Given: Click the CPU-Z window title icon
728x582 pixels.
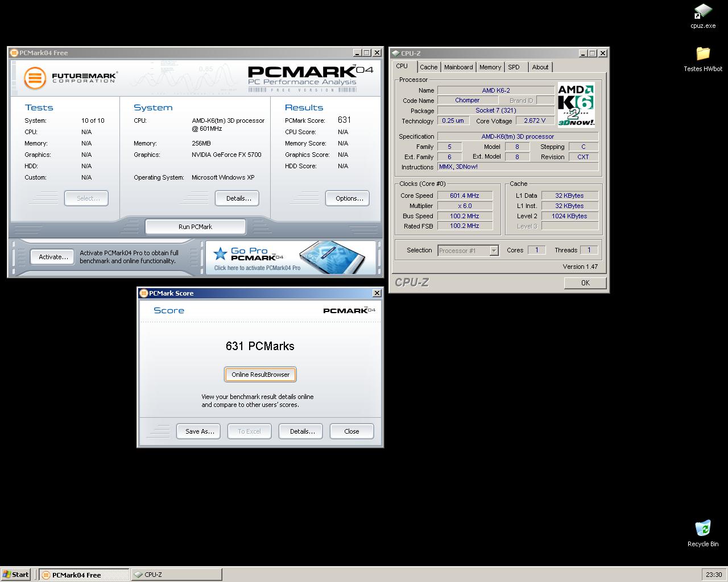Looking at the screenshot, I should pyautogui.click(x=395, y=53).
